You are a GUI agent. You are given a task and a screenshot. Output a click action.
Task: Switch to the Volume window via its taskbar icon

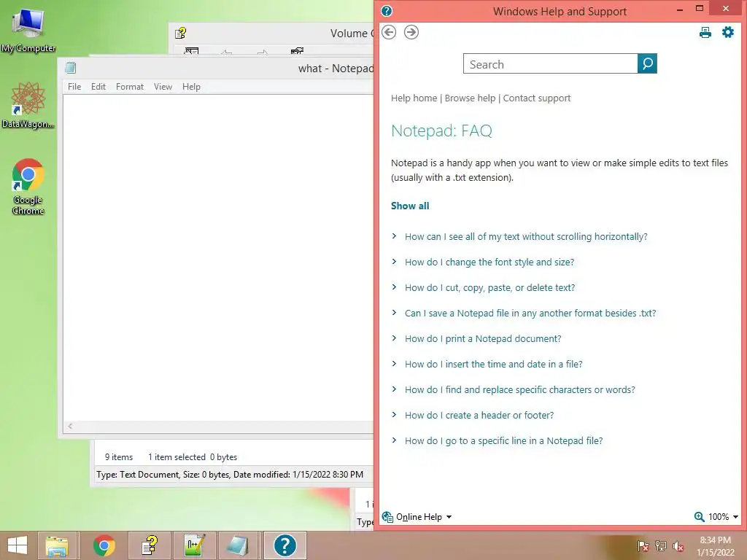coord(150,545)
